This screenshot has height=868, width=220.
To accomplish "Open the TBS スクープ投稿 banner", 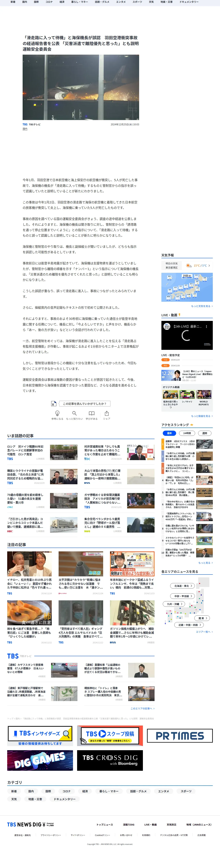I will [110, 736].
